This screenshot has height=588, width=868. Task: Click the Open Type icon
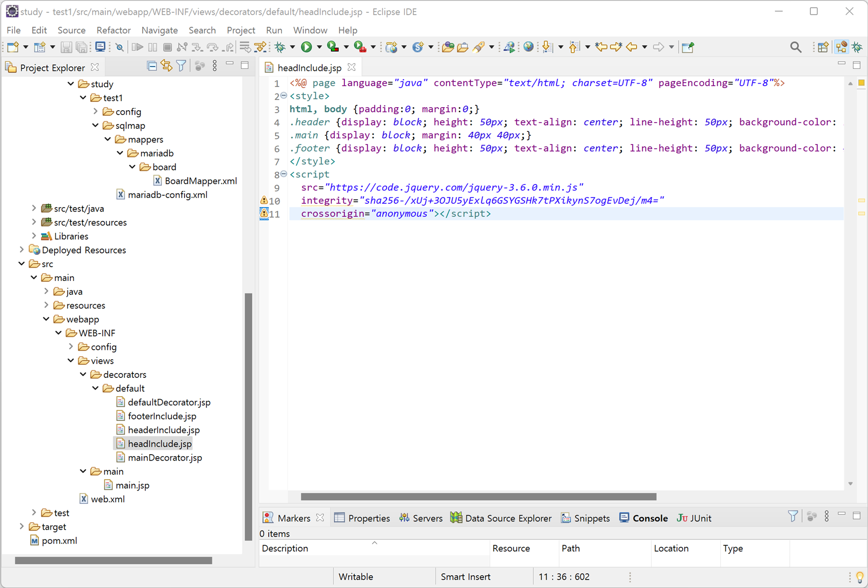click(448, 47)
